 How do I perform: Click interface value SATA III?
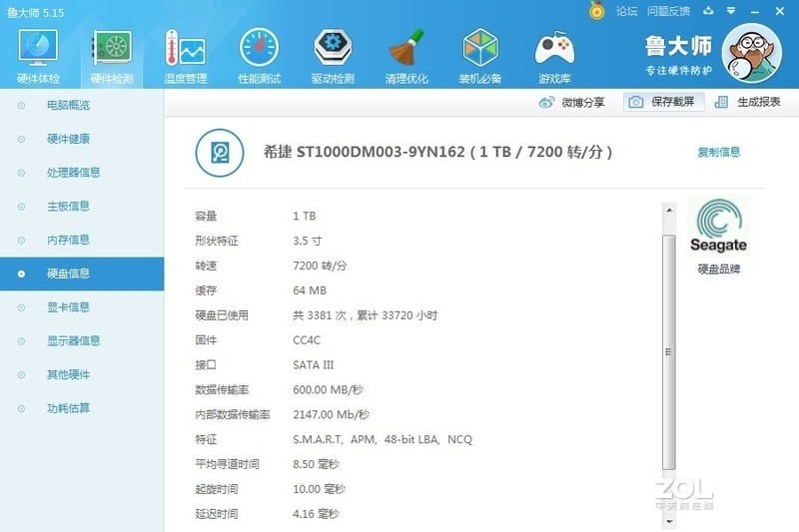(x=313, y=365)
